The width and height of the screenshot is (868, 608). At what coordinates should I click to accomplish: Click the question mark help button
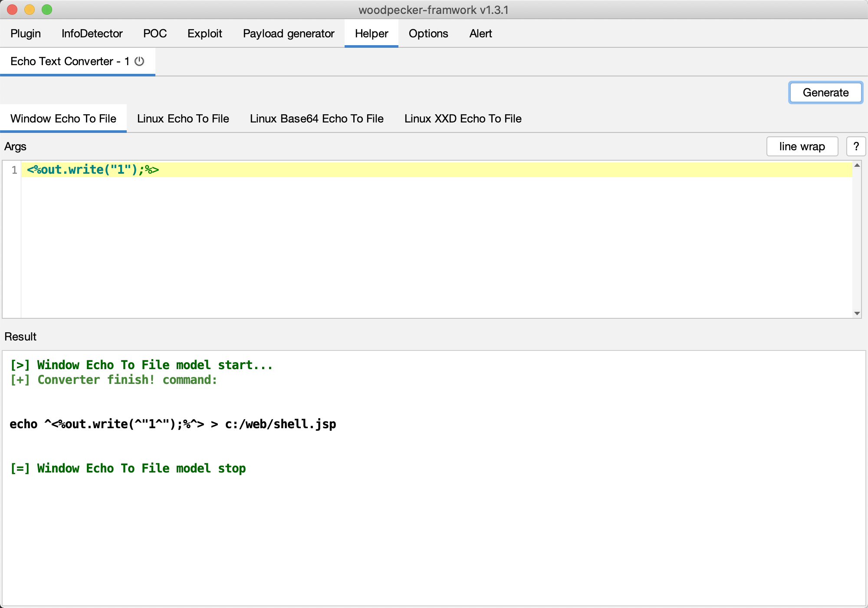(x=856, y=146)
